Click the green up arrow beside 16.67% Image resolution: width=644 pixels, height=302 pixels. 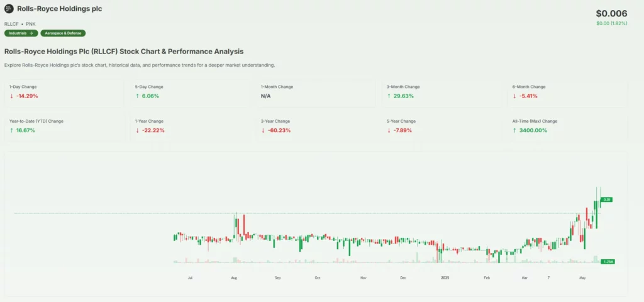coord(11,130)
